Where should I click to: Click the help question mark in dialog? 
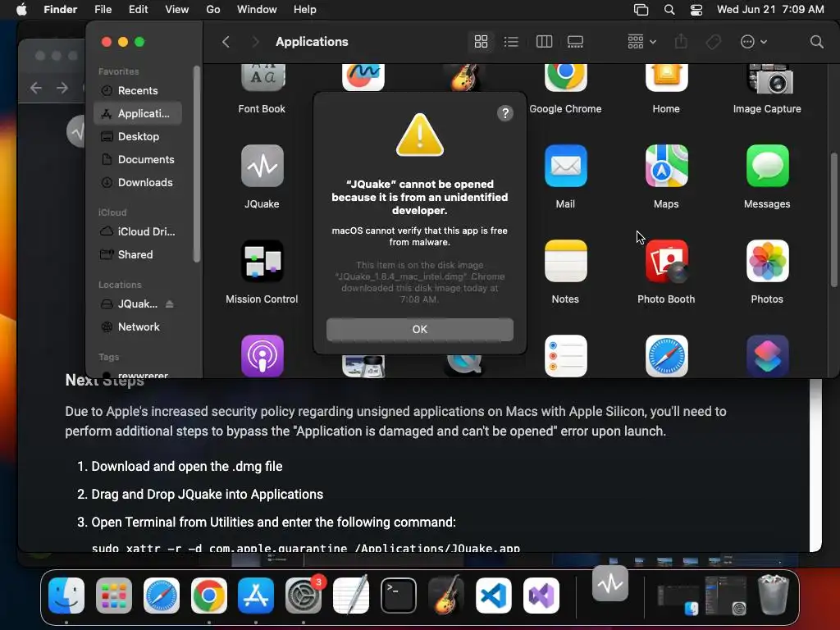pyautogui.click(x=504, y=113)
